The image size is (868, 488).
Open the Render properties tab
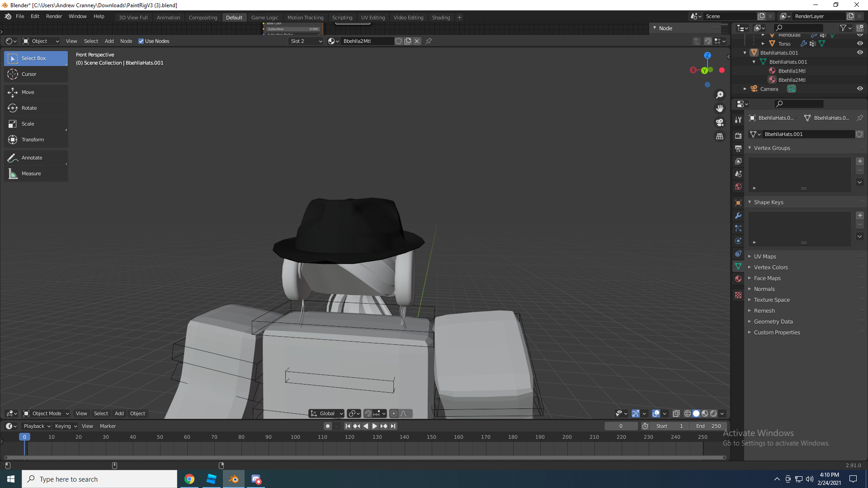[738, 135]
